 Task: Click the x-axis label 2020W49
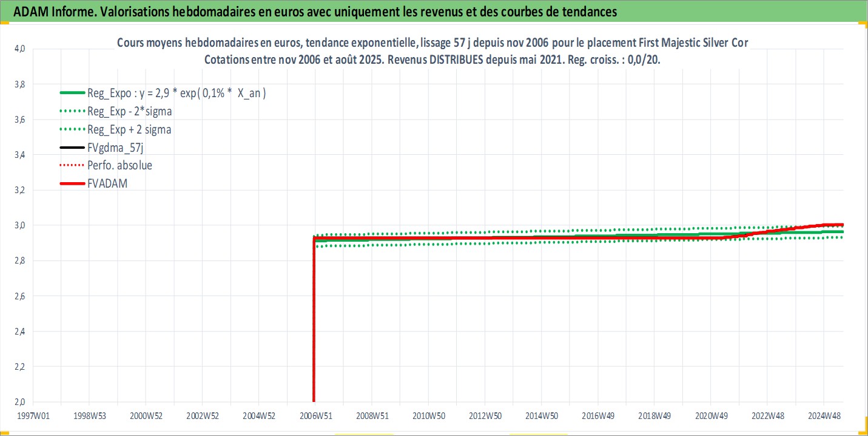[711, 416]
